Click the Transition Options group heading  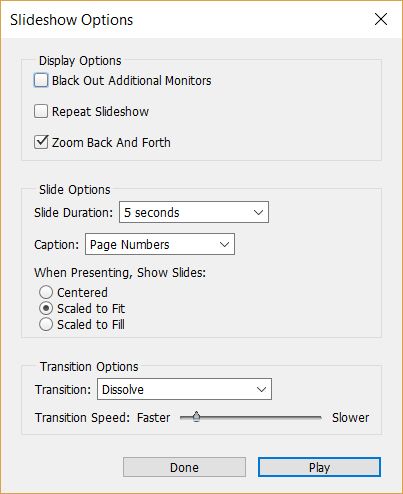pos(89,367)
